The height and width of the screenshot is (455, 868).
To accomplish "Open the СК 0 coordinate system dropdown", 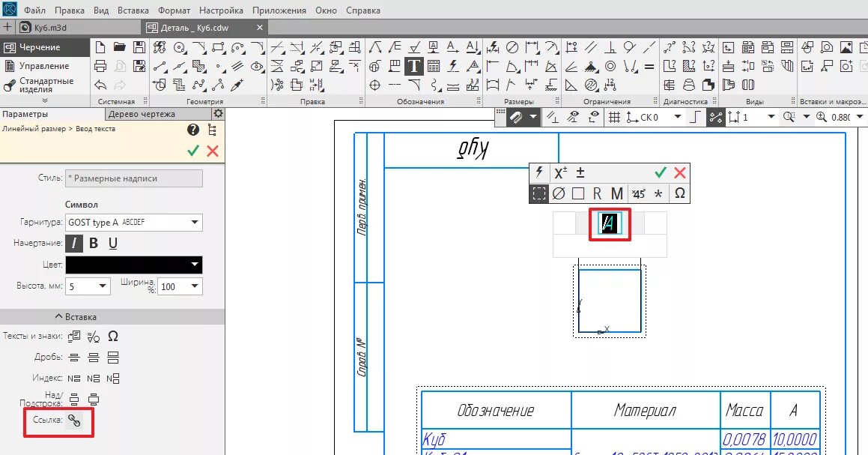I will pos(678,117).
